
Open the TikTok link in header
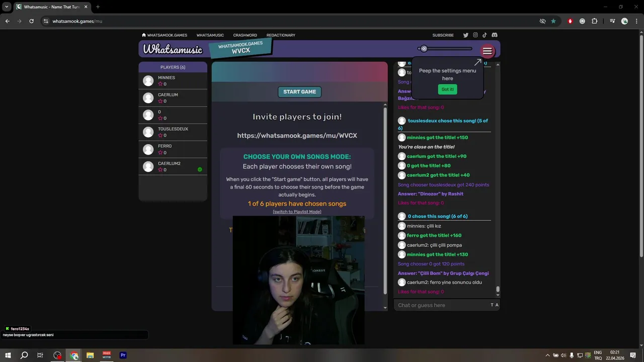point(485,35)
